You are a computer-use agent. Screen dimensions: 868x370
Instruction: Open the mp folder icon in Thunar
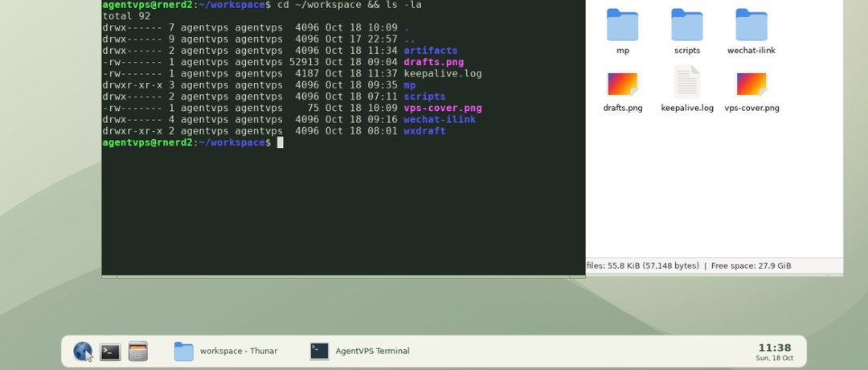pyautogui.click(x=622, y=25)
